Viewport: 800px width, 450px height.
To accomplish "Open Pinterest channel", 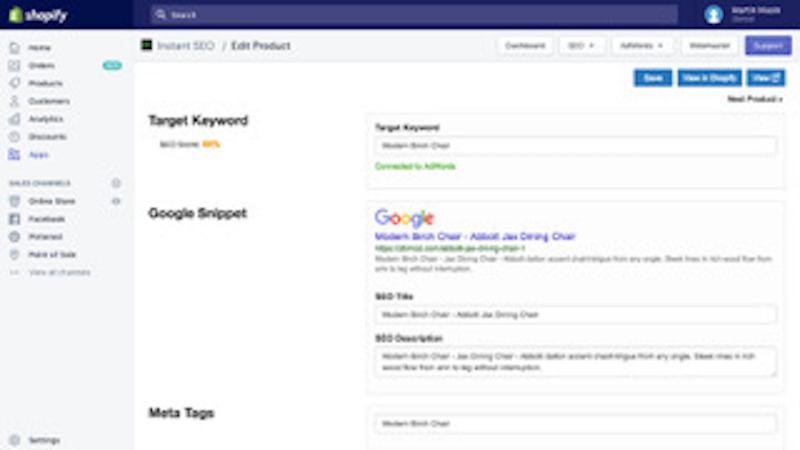I will 45,237.
